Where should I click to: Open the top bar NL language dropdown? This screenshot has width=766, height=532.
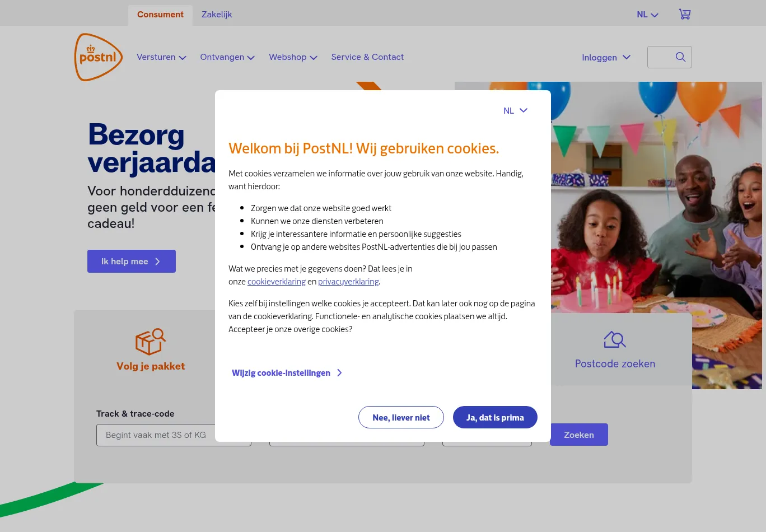647,15
